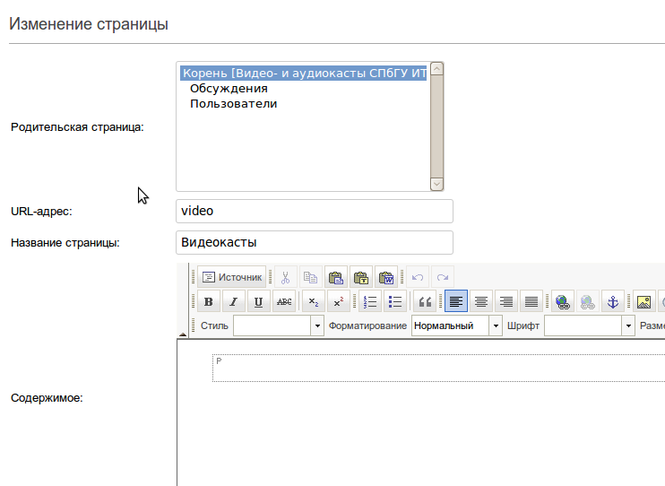
Task: Paste from Word icon
Action: pos(386,277)
